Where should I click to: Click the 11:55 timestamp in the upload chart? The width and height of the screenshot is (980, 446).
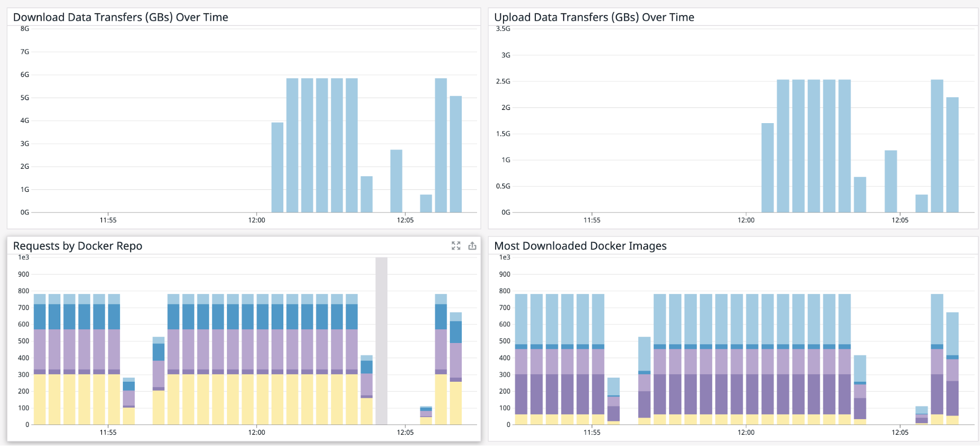(592, 220)
